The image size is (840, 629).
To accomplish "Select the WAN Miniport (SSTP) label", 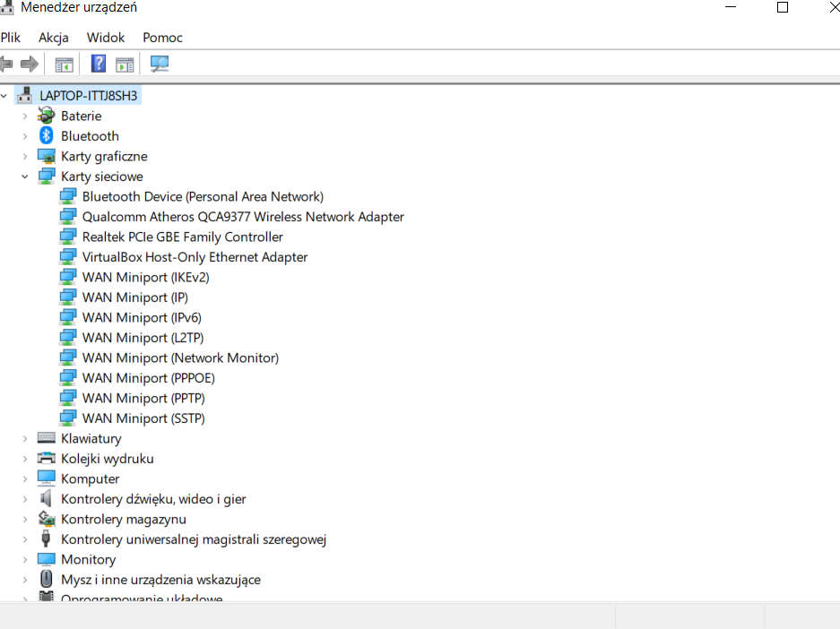I will (143, 418).
